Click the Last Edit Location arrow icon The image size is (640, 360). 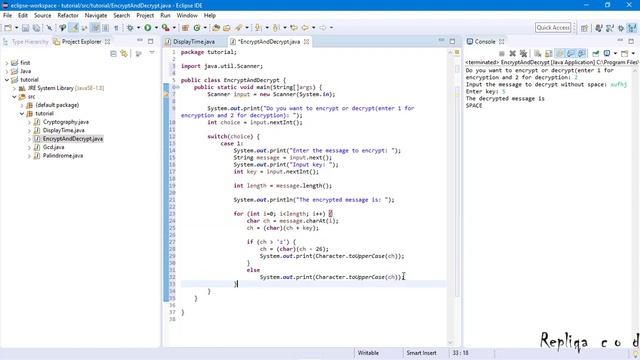pos(294,28)
